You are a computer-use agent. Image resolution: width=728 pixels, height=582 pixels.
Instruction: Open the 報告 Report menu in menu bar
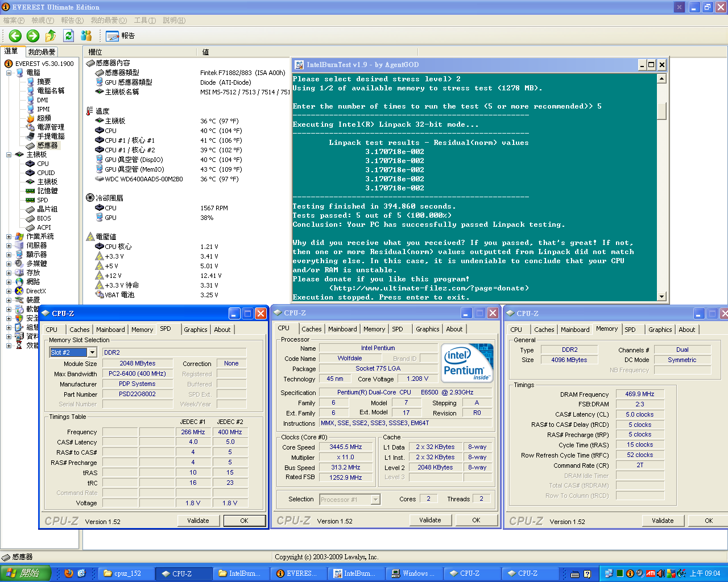tap(72, 20)
